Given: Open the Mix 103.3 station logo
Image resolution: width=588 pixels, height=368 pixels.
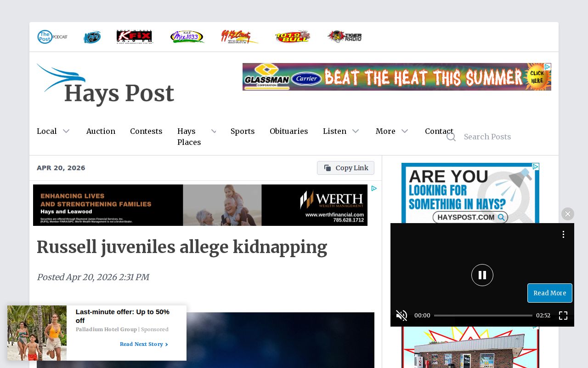Looking at the screenshot, I should point(187,37).
